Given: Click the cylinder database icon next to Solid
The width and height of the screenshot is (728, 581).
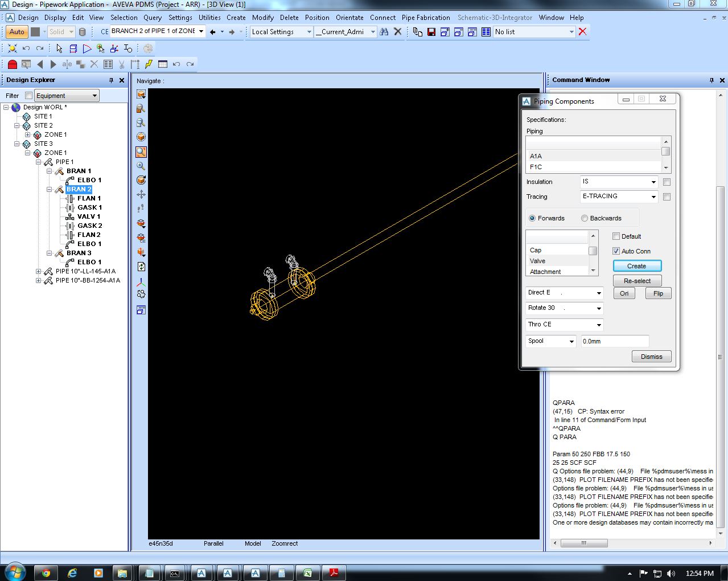Looking at the screenshot, I should (83, 32).
